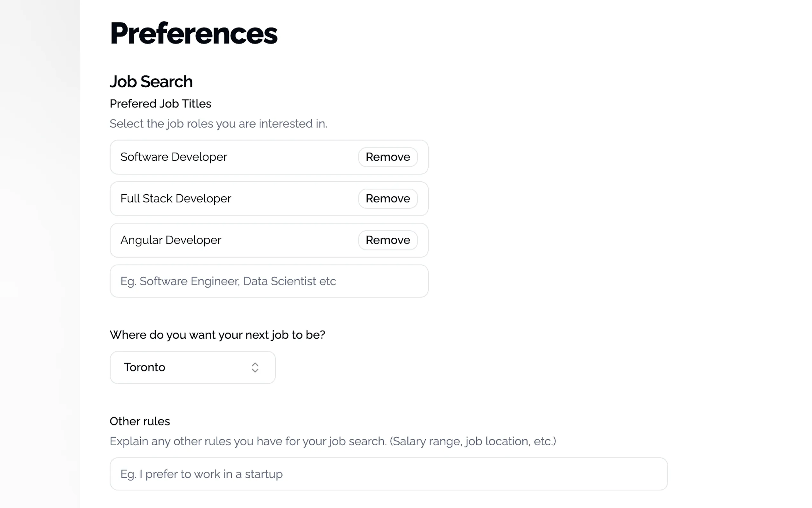812x508 pixels.
Task: Click the 'Explain any other rules' helper text
Action: [x=333, y=441]
